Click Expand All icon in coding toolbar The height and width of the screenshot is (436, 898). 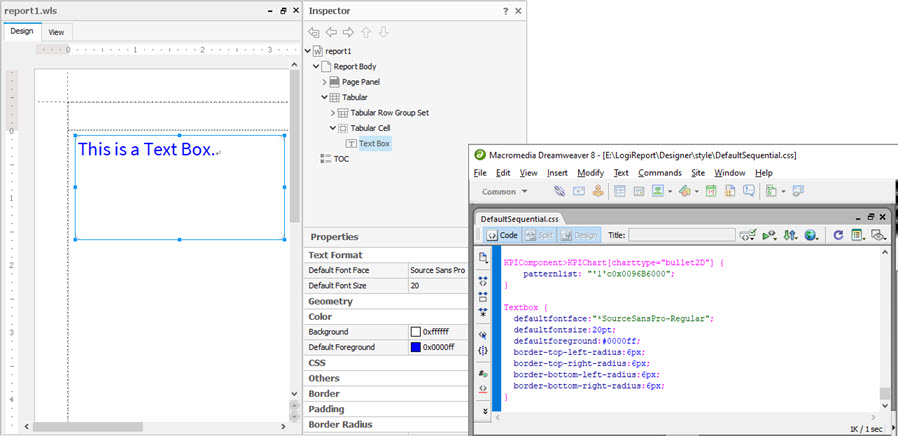pos(483,312)
